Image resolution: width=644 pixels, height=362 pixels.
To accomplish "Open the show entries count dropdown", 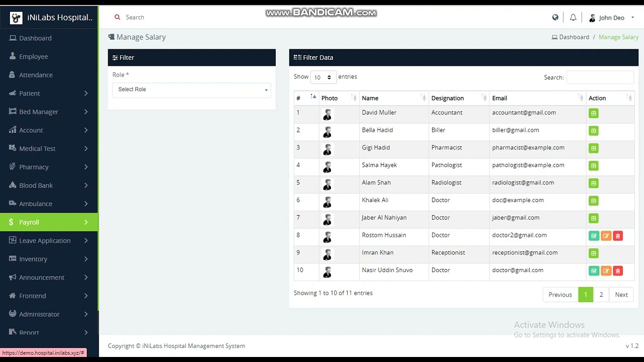I will (x=323, y=77).
